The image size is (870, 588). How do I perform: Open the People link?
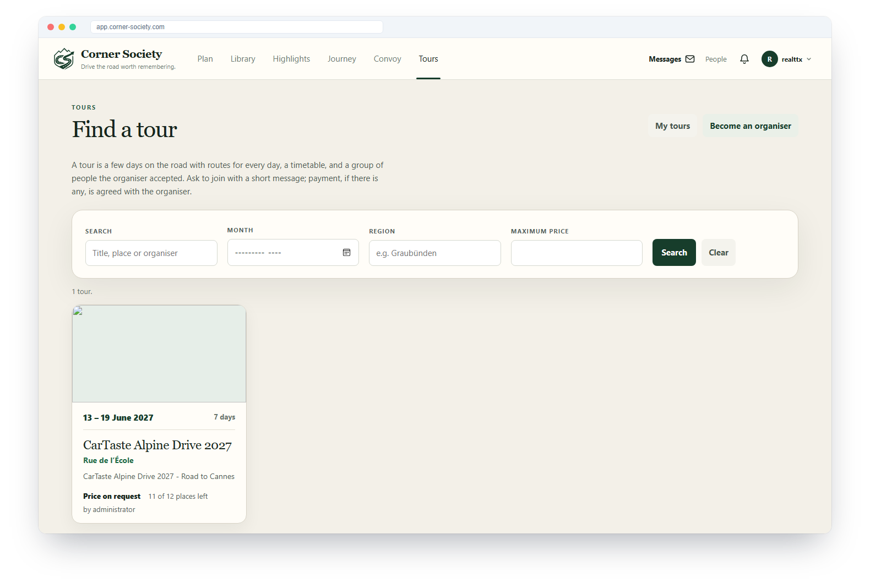coord(716,59)
